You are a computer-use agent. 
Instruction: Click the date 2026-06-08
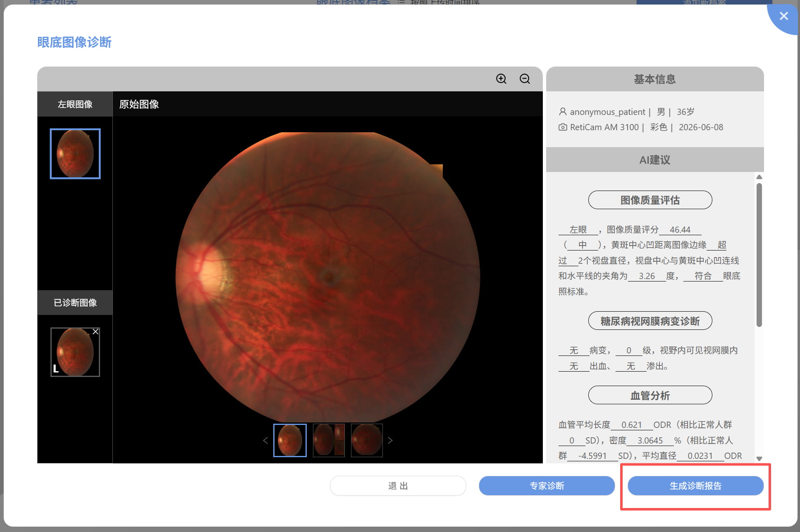coord(701,127)
